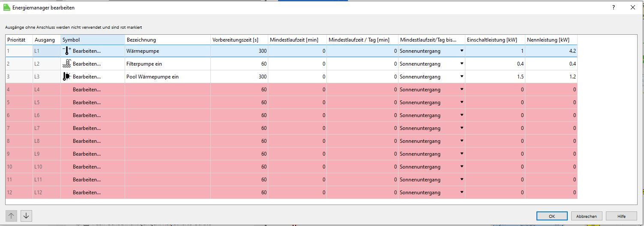The height and width of the screenshot is (226, 644).
Task: Click the Ausgang column header
Action: pyautogui.click(x=47, y=39)
